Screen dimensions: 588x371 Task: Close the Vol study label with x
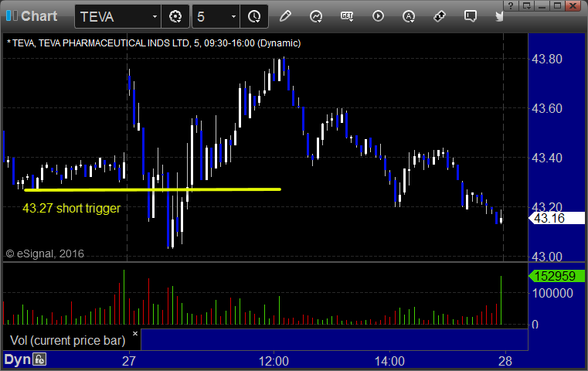[135, 333]
